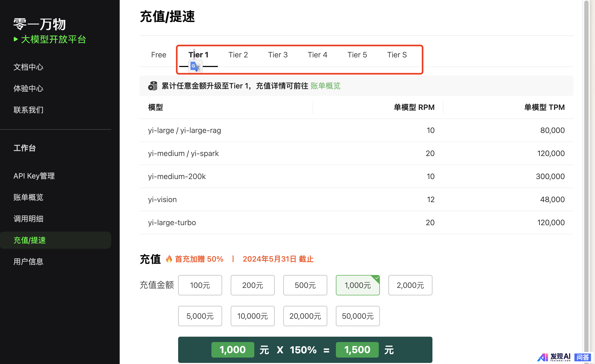Open the 账单概览 link in notice
This screenshot has width=595, height=364.
click(x=325, y=86)
